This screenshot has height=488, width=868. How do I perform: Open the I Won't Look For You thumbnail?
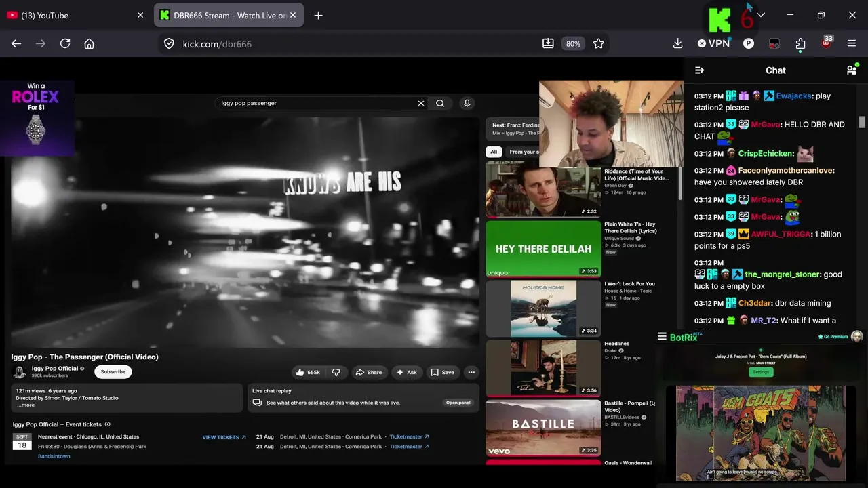[543, 308]
